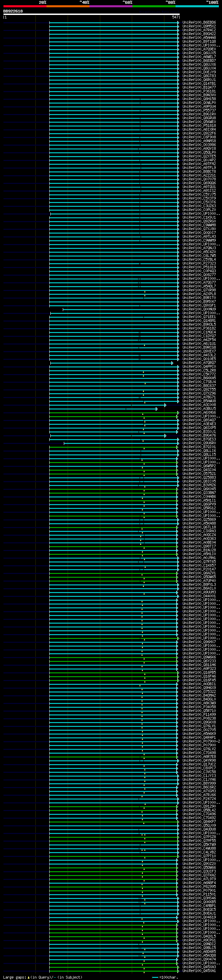
Task: Select the UniRef100_C3VC58 label
Action: [199, 772]
